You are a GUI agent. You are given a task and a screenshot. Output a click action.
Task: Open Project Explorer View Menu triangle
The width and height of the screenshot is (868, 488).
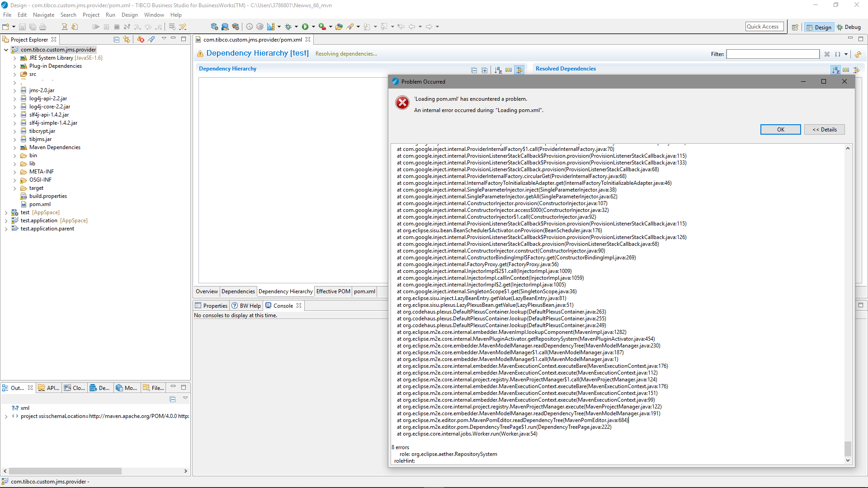click(164, 39)
